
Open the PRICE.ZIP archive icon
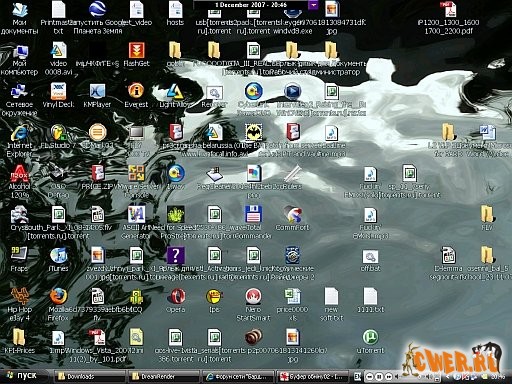click(x=98, y=178)
